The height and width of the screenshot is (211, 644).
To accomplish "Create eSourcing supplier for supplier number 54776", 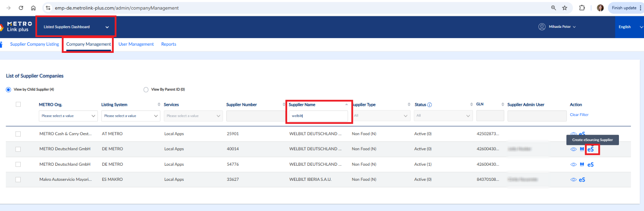I will (591, 165).
